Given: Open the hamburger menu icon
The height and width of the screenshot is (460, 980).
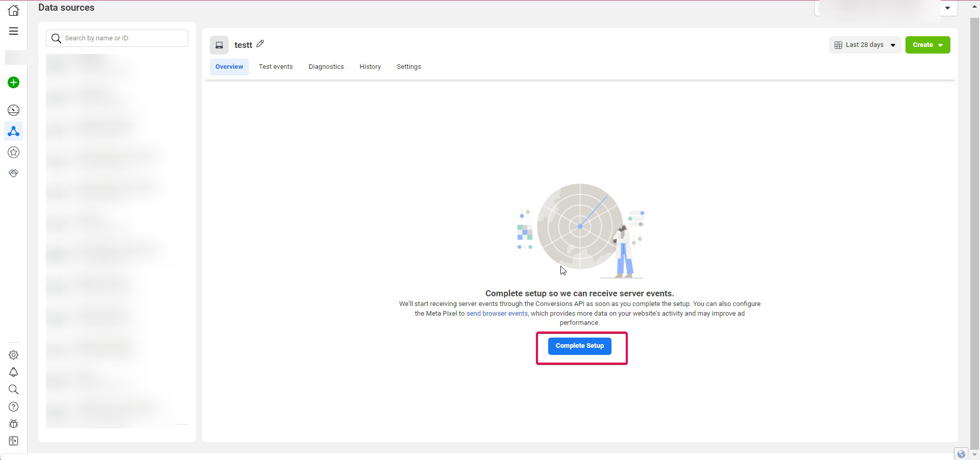Looking at the screenshot, I should (14, 31).
